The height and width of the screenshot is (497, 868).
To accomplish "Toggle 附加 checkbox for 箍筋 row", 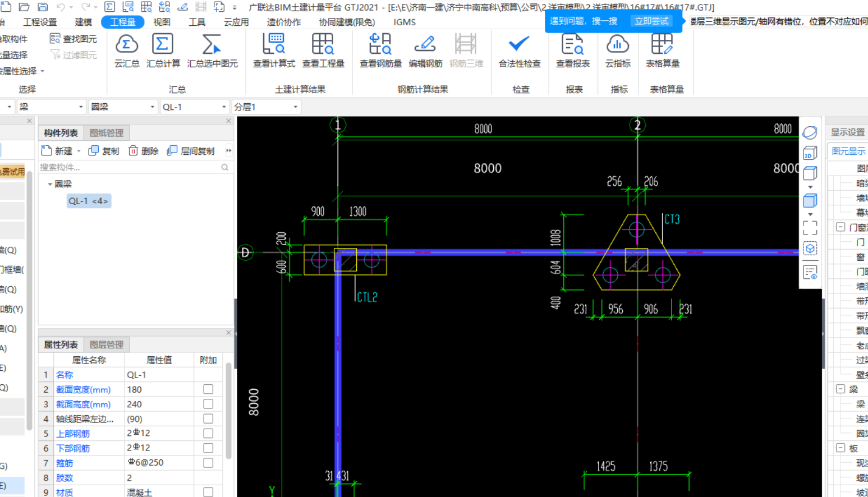I will [x=208, y=463].
